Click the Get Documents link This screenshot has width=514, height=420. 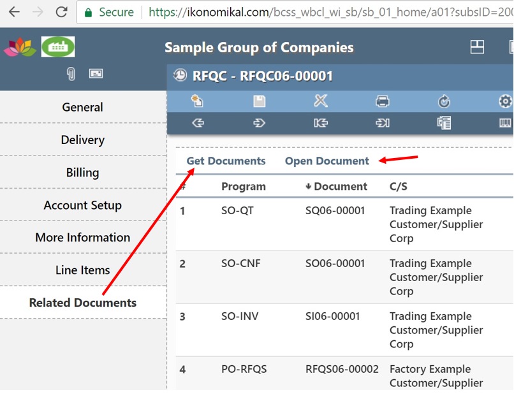226,161
